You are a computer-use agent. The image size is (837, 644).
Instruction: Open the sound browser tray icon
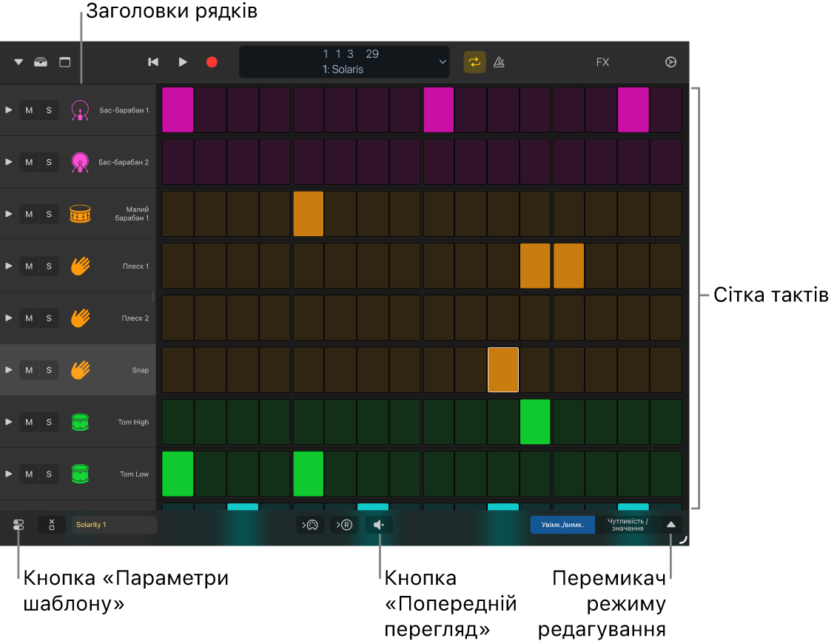click(41, 62)
